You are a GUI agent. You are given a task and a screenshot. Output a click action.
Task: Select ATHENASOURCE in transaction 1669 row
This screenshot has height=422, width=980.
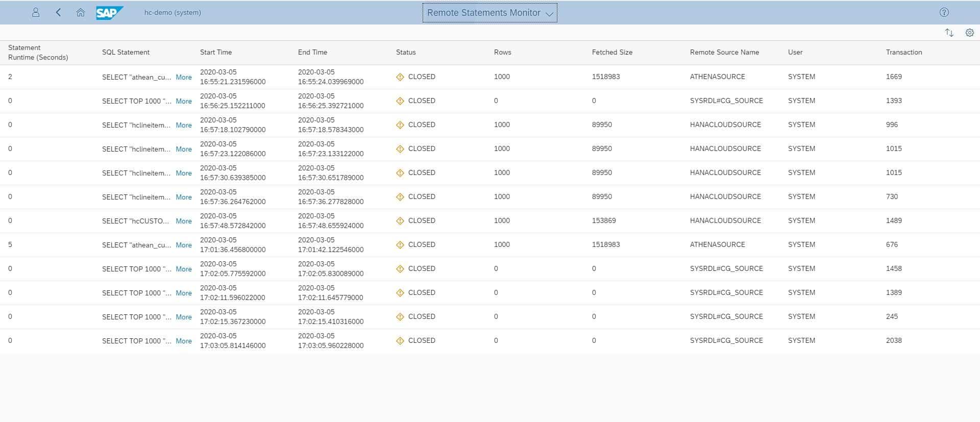[x=717, y=77]
